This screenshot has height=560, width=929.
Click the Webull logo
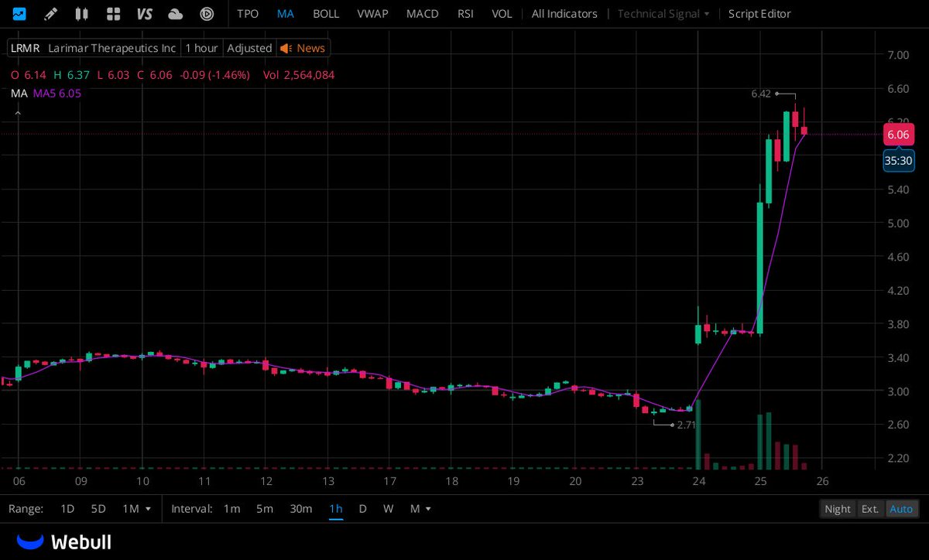(64, 542)
